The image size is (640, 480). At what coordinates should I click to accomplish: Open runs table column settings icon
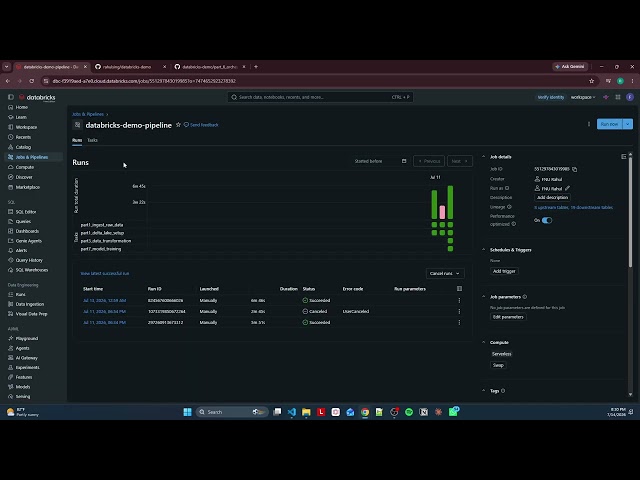coord(460,289)
